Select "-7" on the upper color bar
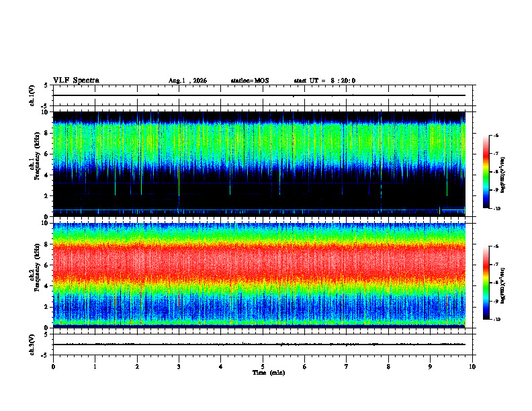532x411 pixels. [496, 154]
